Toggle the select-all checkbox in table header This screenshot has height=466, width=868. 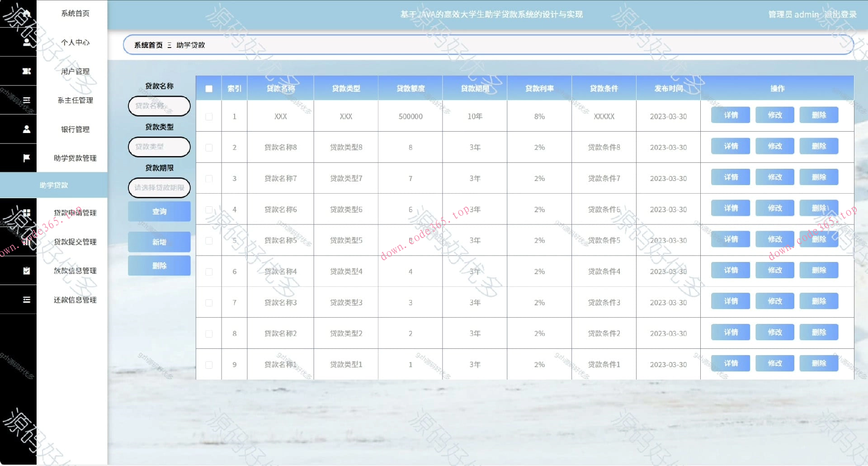[x=209, y=89]
